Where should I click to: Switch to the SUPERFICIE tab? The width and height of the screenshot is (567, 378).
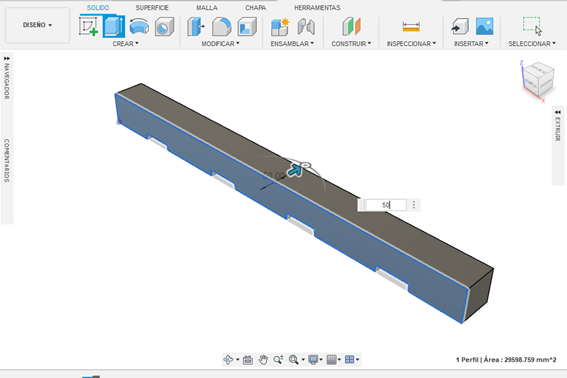152,8
